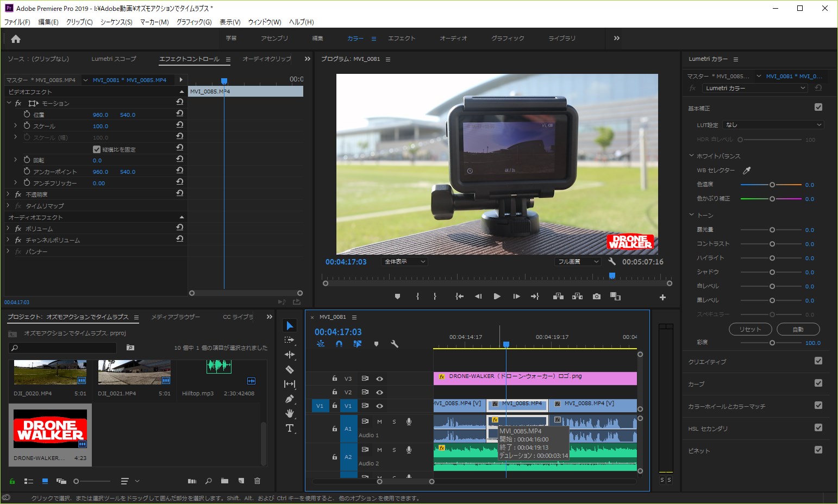838x504 pixels.
Task: Toggle V2 track output eye
Action: pos(380,392)
